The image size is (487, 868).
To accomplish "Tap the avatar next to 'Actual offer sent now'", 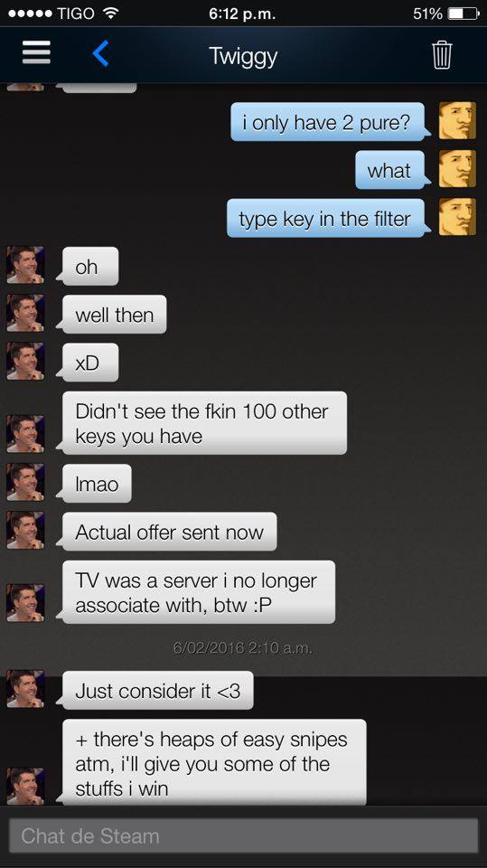I will click(x=25, y=531).
